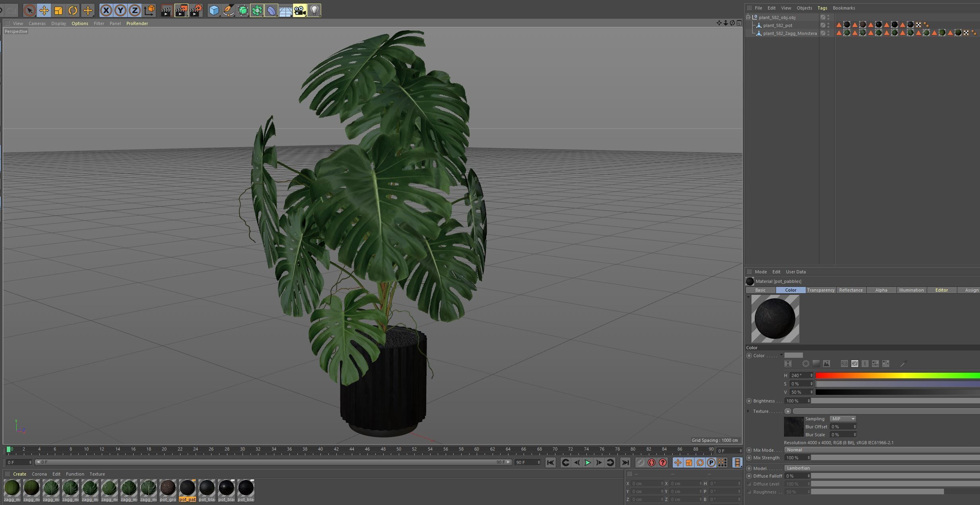Open the ProRender viewport menu

click(x=137, y=23)
